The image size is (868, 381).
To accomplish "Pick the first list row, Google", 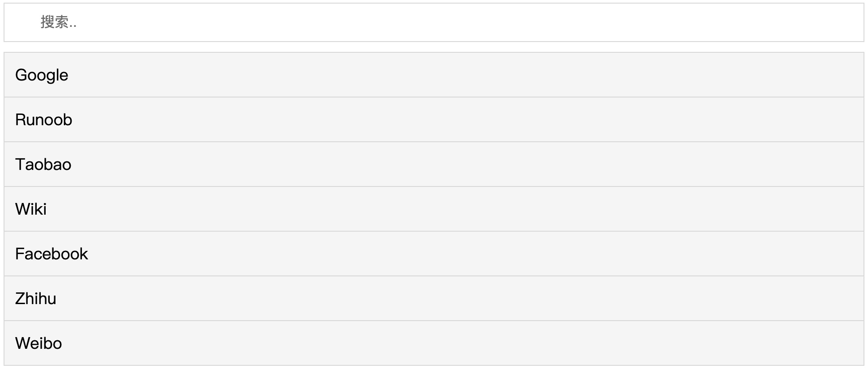I will [x=434, y=75].
